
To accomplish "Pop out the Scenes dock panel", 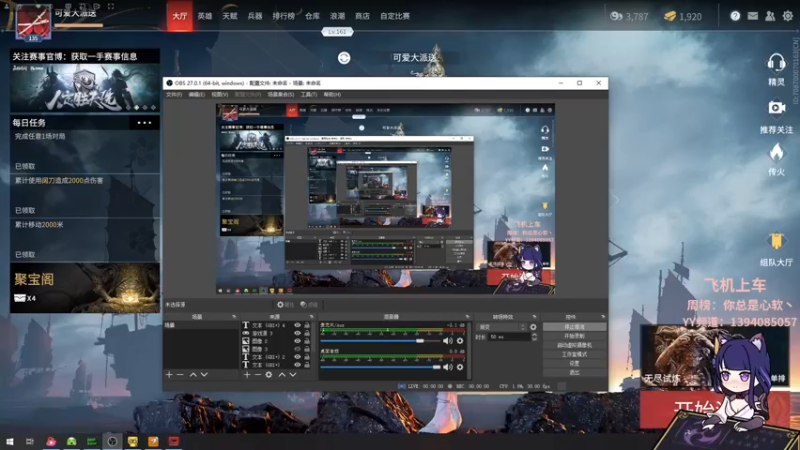I will tap(234, 317).
